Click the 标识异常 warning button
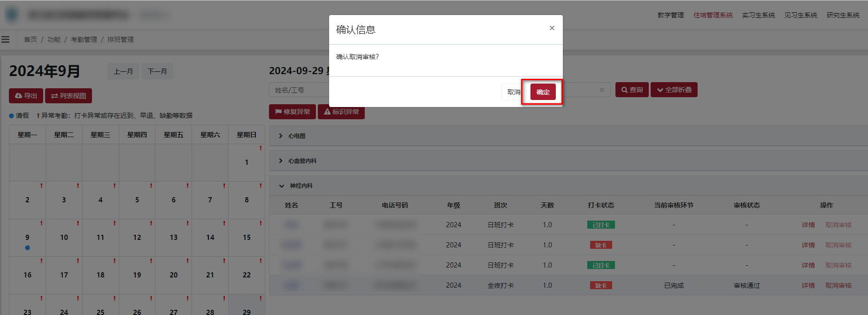 tap(341, 113)
